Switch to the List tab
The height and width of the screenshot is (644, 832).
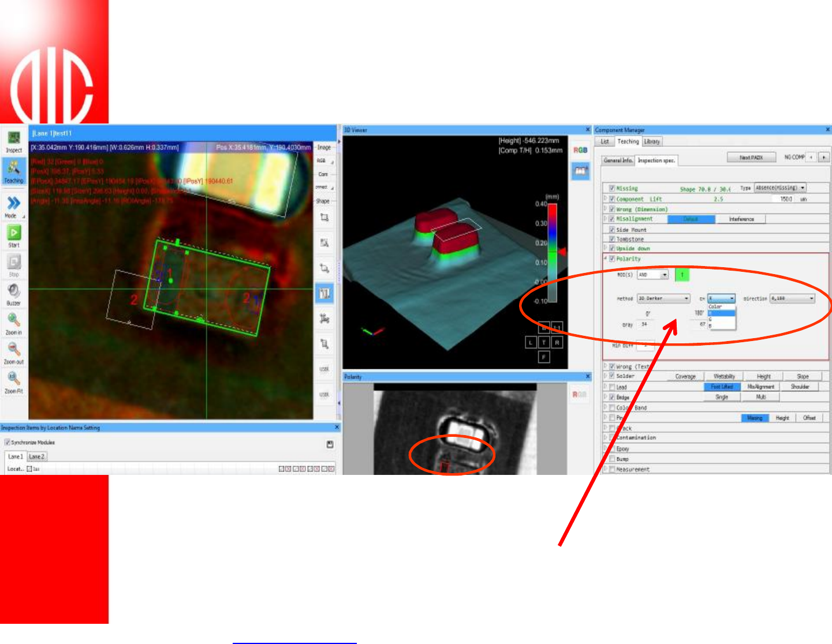pos(605,141)
